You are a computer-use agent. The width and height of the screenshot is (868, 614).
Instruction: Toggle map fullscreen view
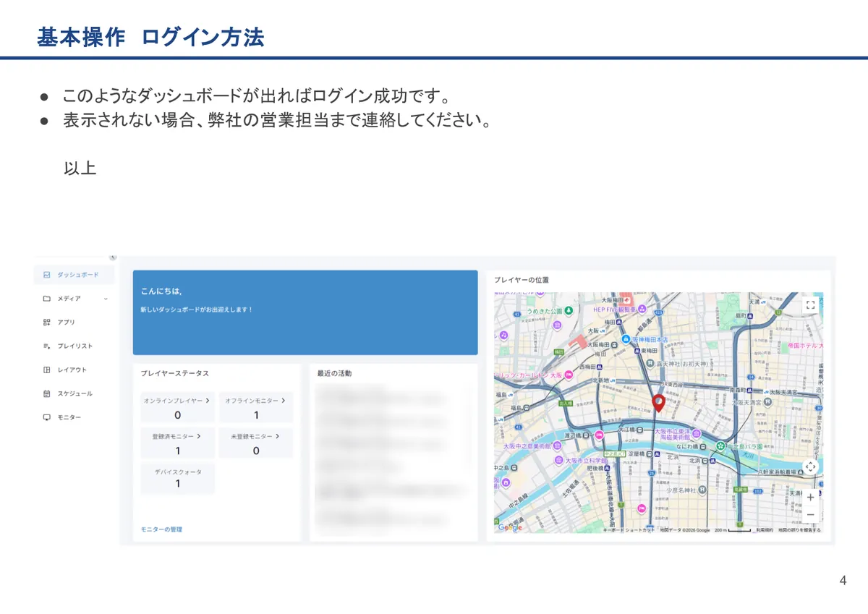pyautogui.click(x=810, y=305)
